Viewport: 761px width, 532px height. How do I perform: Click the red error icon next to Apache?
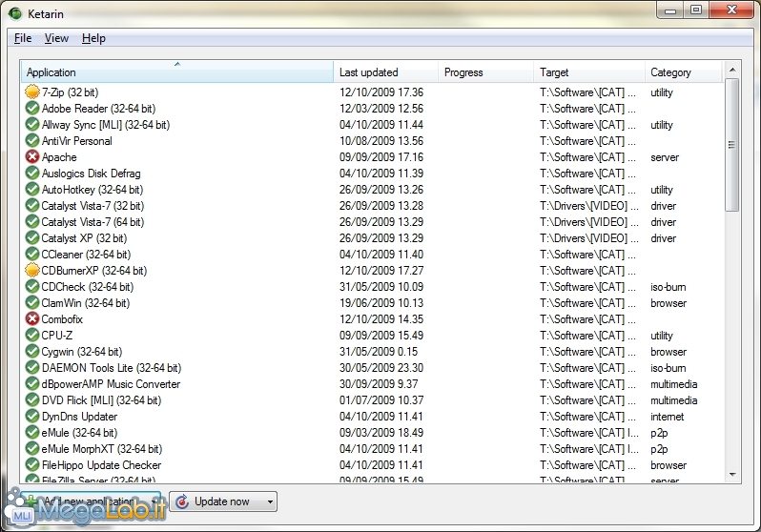coord(32,156)
